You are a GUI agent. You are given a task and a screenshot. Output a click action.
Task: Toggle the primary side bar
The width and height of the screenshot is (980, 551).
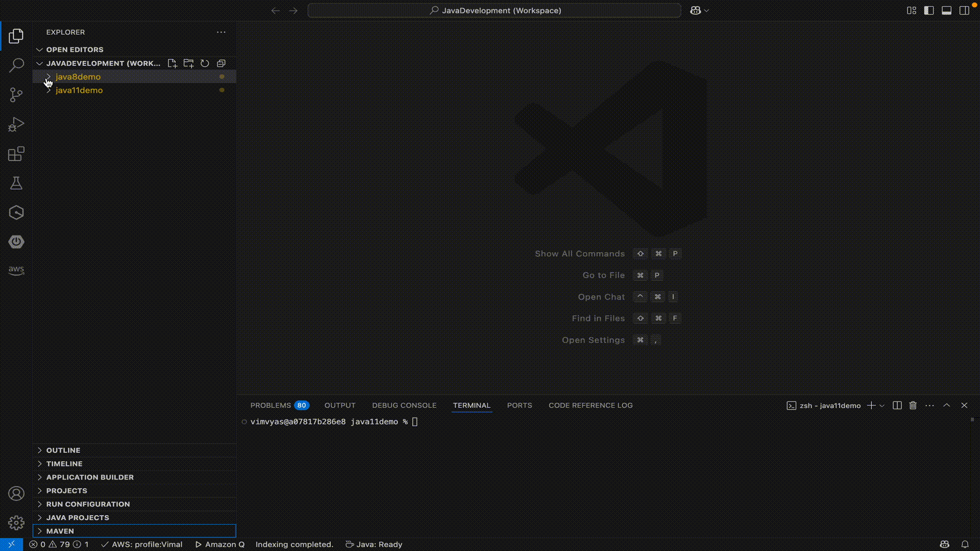928,10
